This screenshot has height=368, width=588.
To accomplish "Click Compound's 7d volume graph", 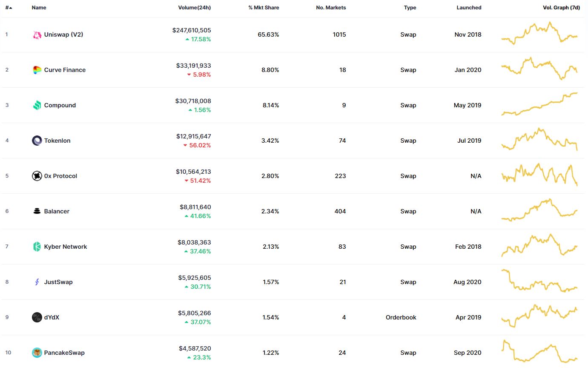I will pyautogui.click(x=539, y=104).
